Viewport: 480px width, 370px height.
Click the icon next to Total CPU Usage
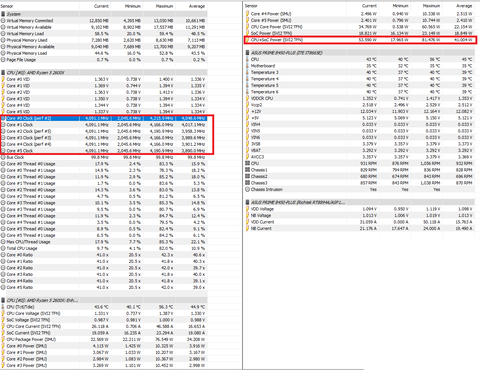[x=3, y=248]
